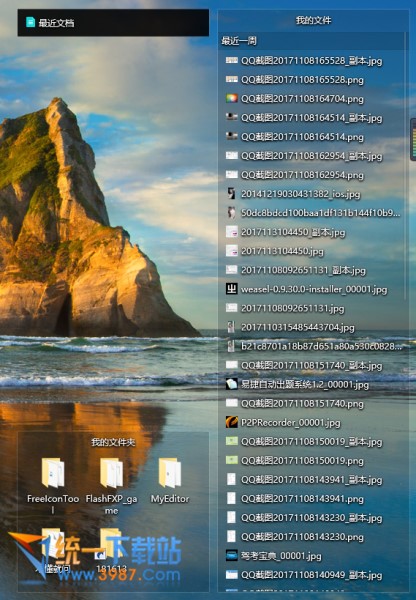Click the 我的文件 panel title

point(313,20)
